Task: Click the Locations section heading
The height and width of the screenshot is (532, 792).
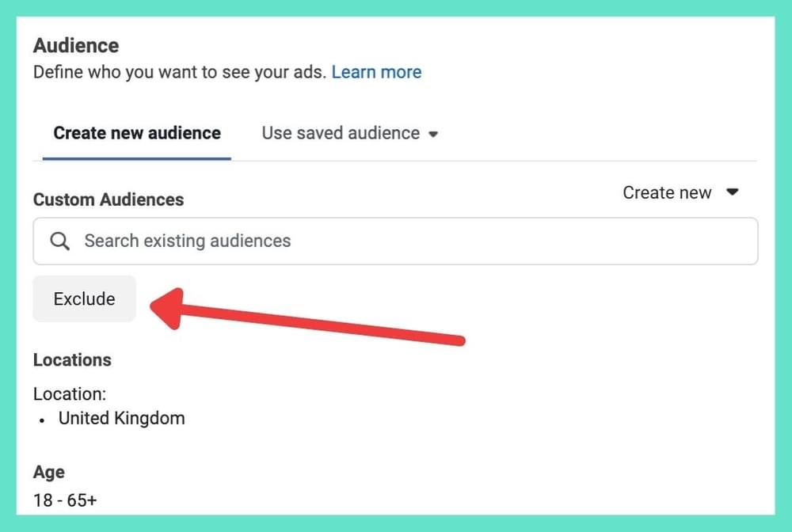Action: tap(72, 359)
